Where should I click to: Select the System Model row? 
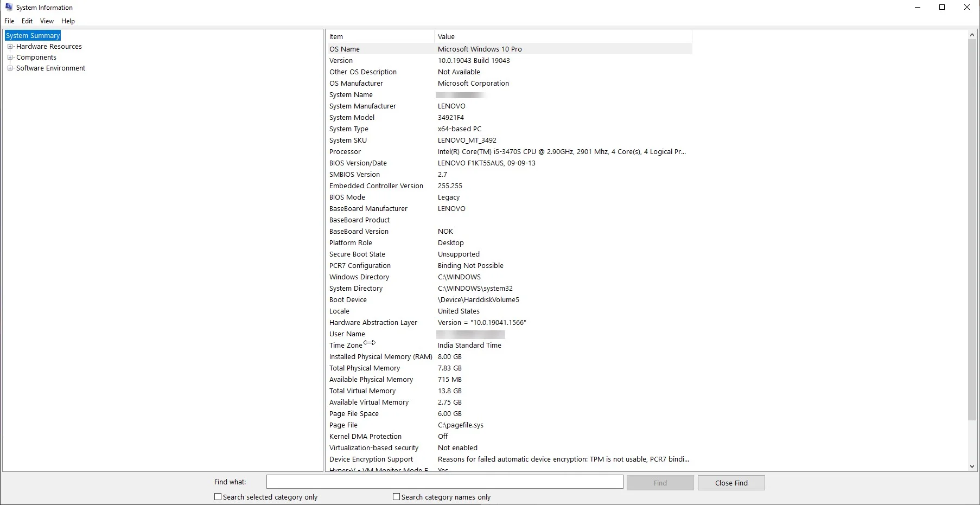click(509, 118)
